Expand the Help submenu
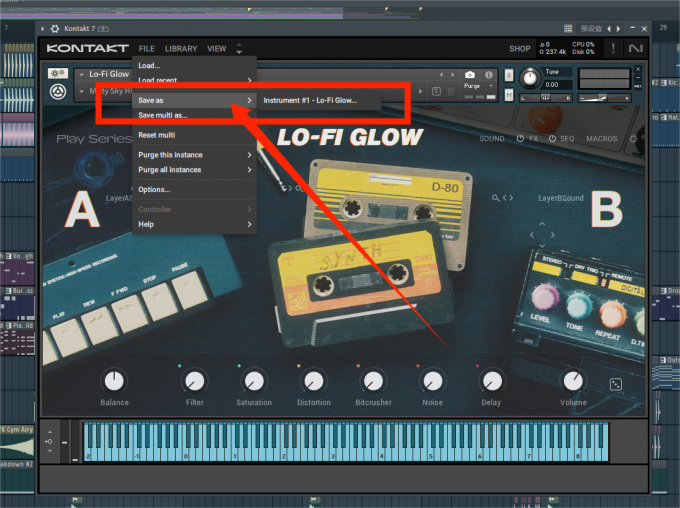680x508 pixels. pos(249,224)
